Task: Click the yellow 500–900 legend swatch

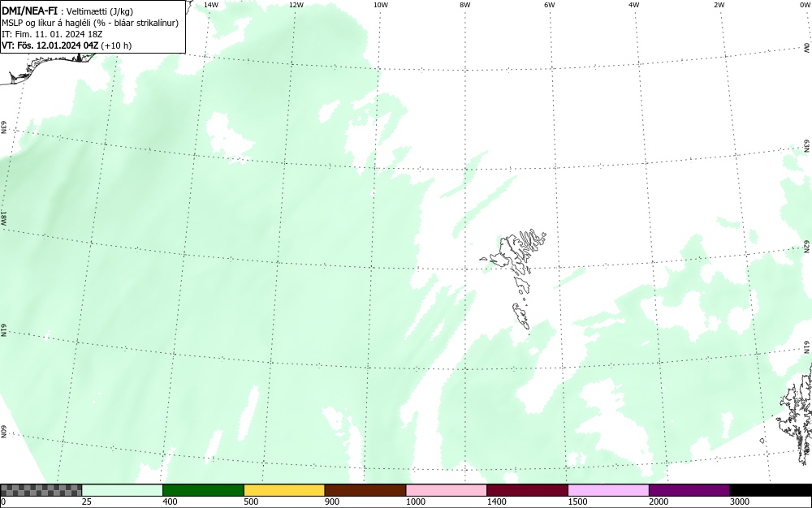Action: pos(284,490)
